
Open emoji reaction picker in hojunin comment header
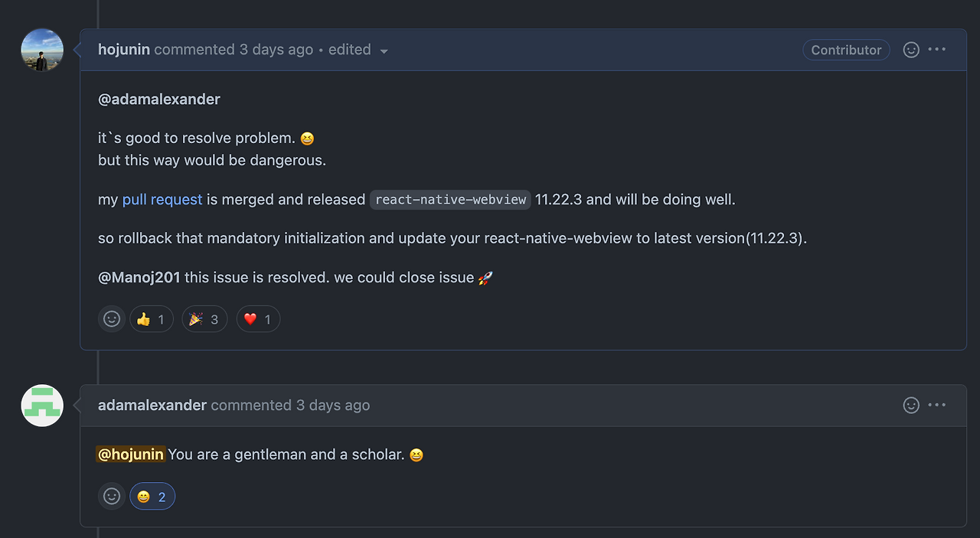911,50
